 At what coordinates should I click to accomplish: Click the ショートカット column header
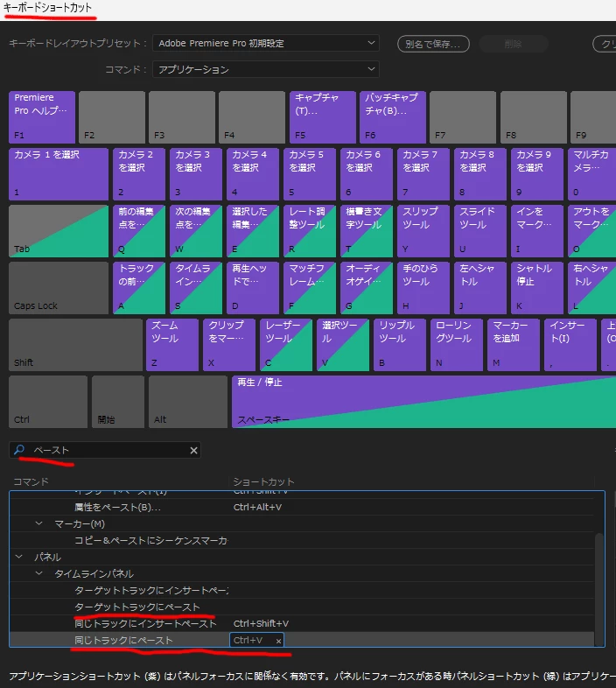pos(263,481)
